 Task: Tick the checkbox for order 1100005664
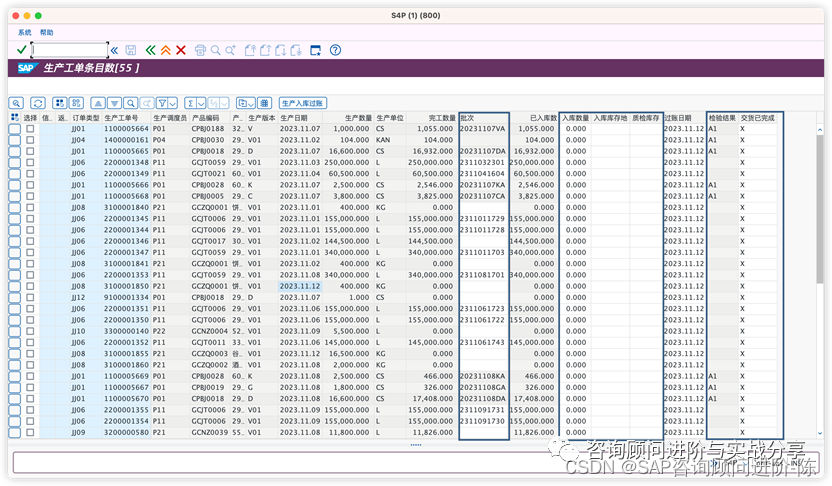[x=30, y=128]
